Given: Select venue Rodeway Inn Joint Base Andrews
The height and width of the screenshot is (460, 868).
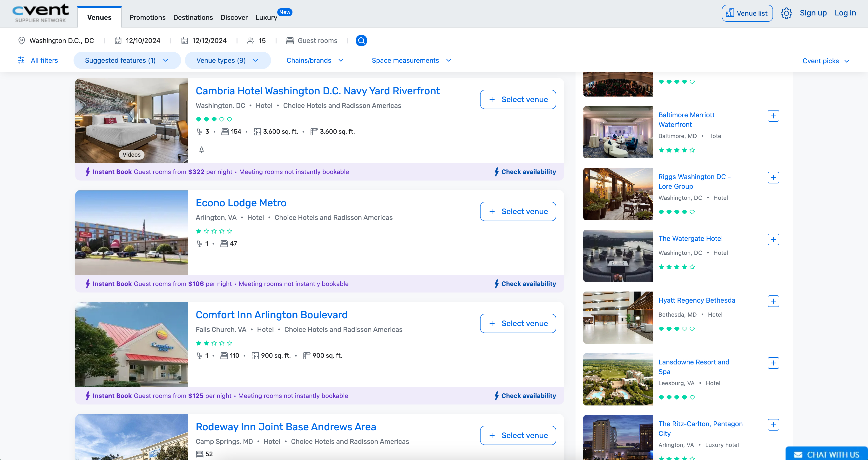Looking at the screenshot, I should [518, 435].
